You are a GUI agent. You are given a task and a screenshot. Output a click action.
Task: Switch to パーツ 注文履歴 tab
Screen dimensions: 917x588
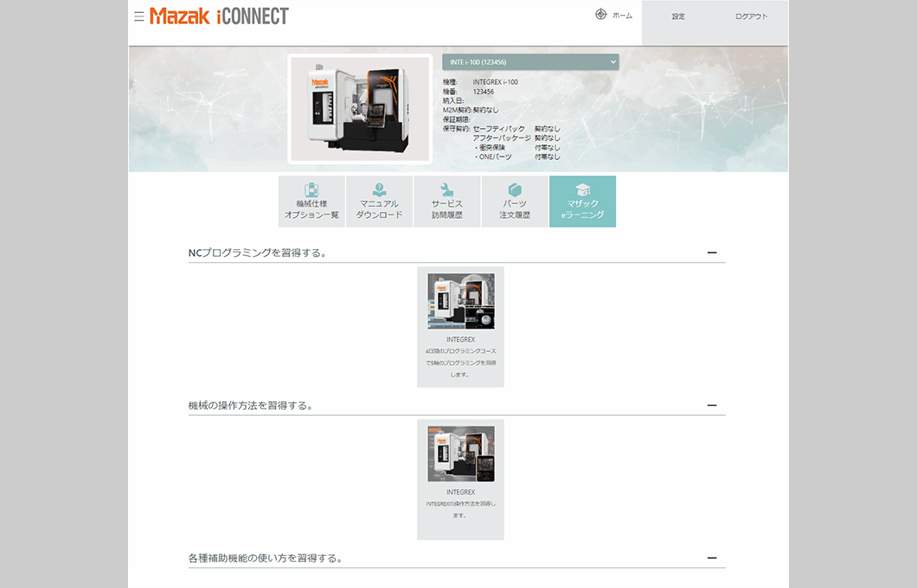click(515, 201)
